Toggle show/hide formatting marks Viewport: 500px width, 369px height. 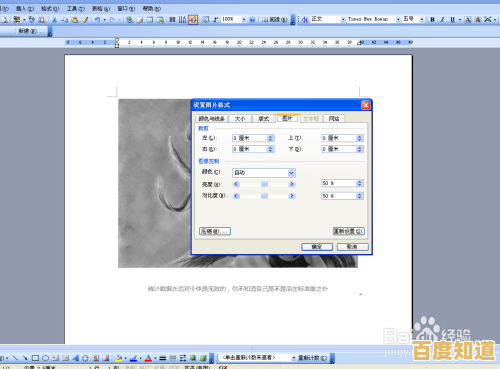pos(216,20)
